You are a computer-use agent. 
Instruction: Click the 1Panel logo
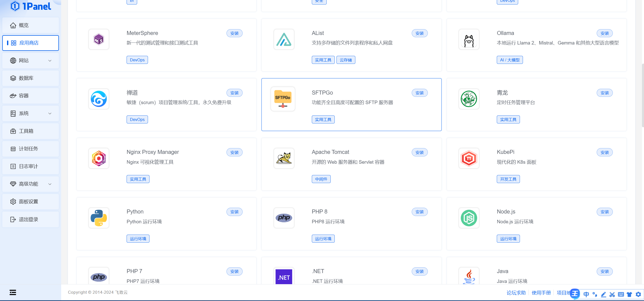tap(30, 6)
